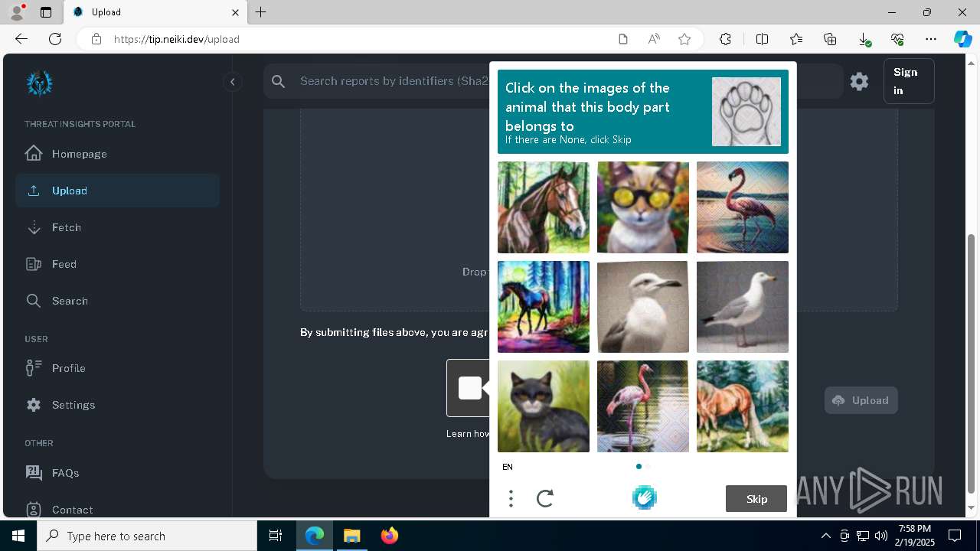Select the white bird close-up image
Image resolution: width=980 pixels, height=551 pixels.
point(643,307)
